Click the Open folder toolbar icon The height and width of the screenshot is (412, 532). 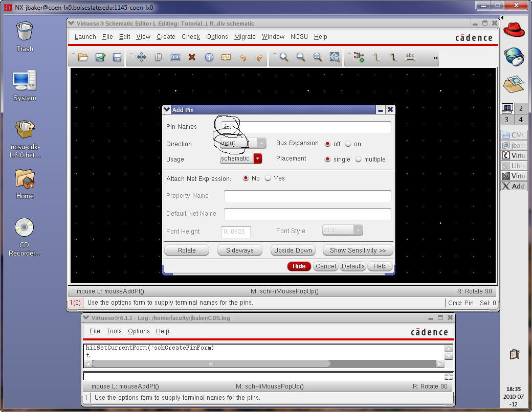(83, 58)
